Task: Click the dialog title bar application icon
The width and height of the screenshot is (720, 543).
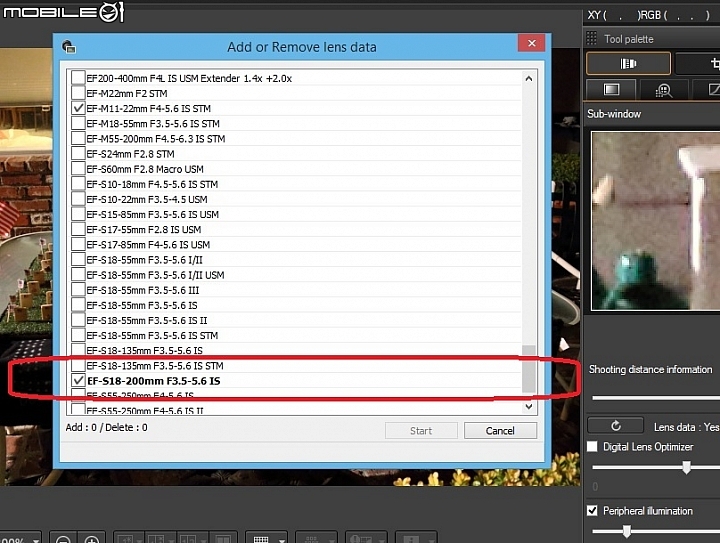Action: click(x=69, y=47)
